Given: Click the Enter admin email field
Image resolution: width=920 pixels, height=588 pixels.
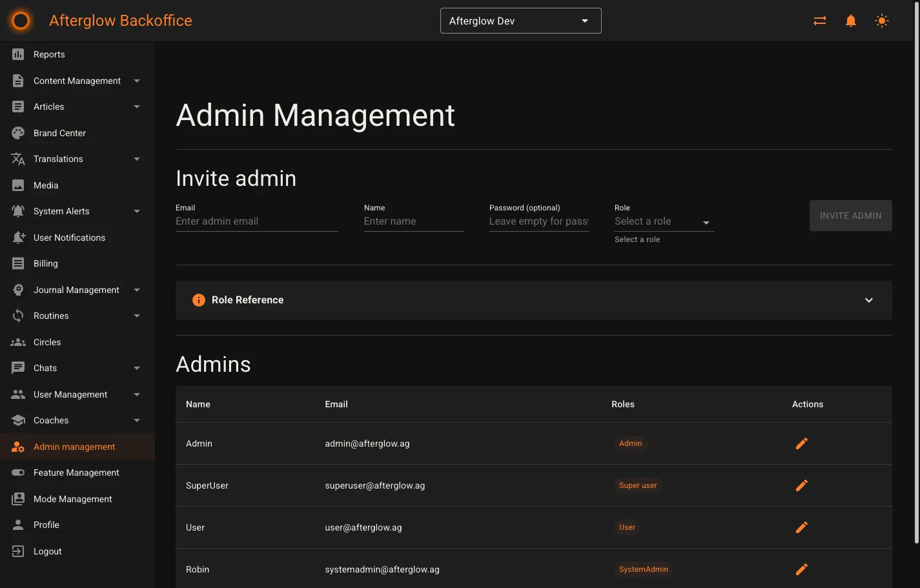Looking at the screenshot, I should pos(256,221).
